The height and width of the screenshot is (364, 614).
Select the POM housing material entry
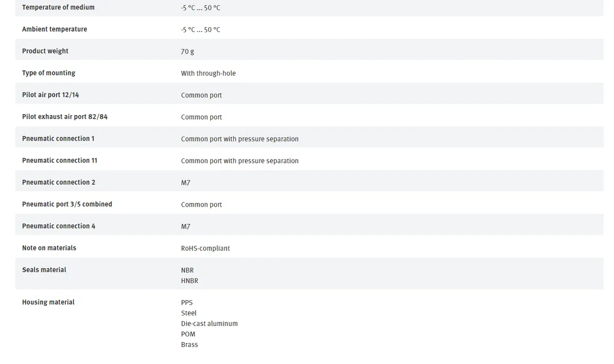click(x=188, y=334)
